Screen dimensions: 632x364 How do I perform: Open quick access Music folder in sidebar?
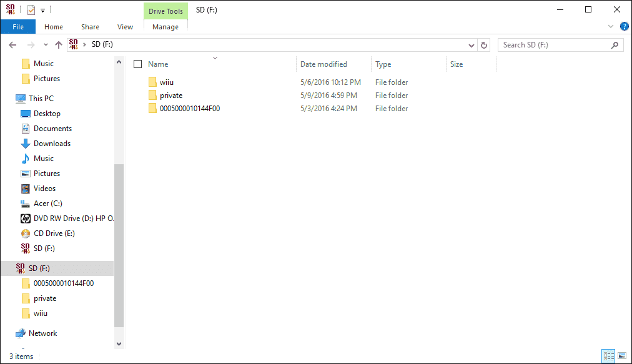click(x=44, y=64)
